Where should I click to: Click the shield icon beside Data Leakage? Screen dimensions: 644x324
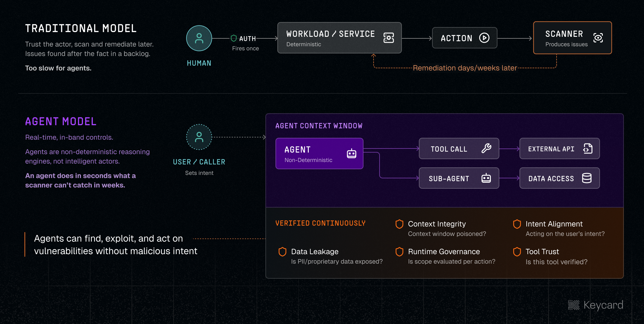point(282,252)
